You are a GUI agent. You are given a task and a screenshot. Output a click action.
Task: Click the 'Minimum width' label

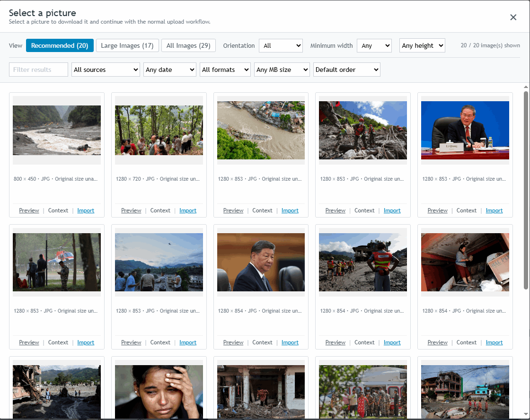coord(331,45)
